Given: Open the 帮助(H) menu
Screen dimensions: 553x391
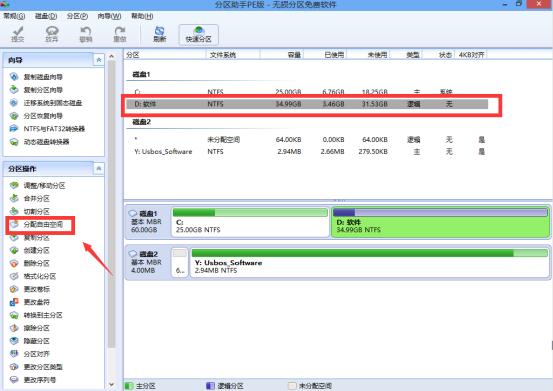Looking at the screenshot, I should click(x=142, y=16).
